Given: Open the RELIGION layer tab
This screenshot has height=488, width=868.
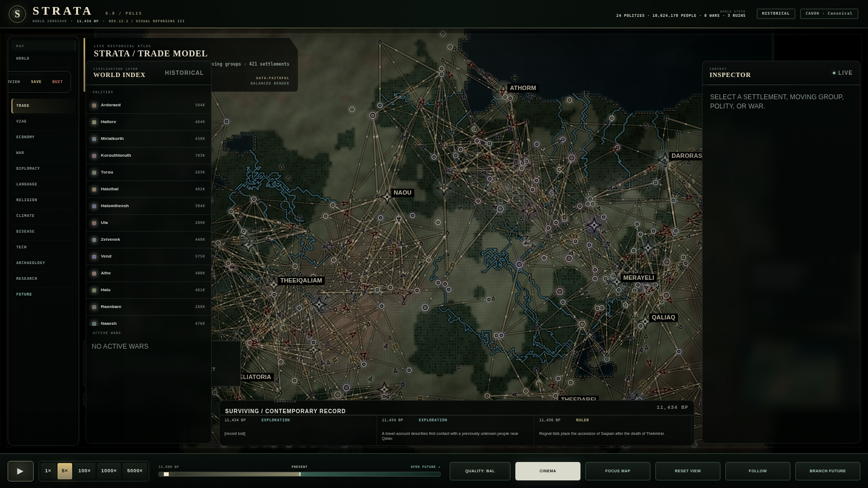Looking at the screenshot, I should [x=27, y=200].
